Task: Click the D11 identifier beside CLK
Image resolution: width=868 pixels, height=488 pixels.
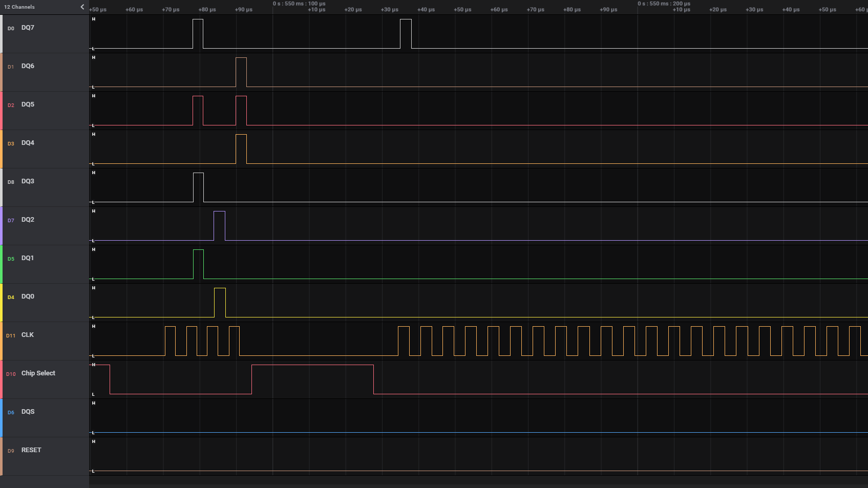Action: coord(11,335)
